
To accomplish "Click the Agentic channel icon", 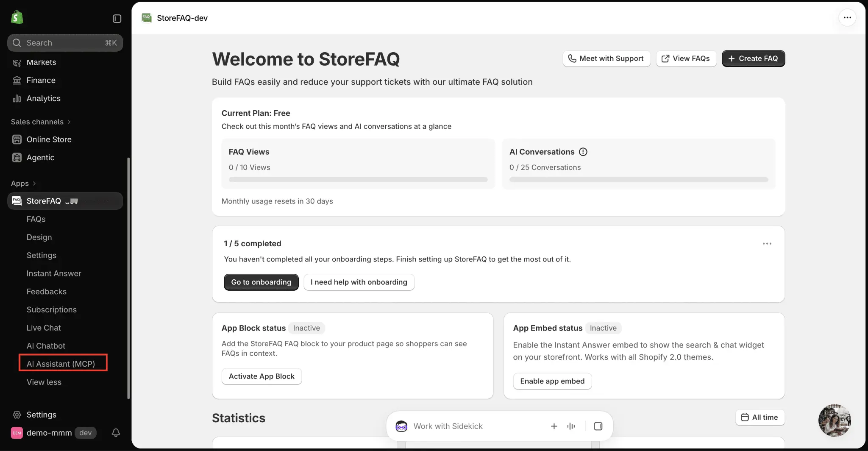I will 17,158.
